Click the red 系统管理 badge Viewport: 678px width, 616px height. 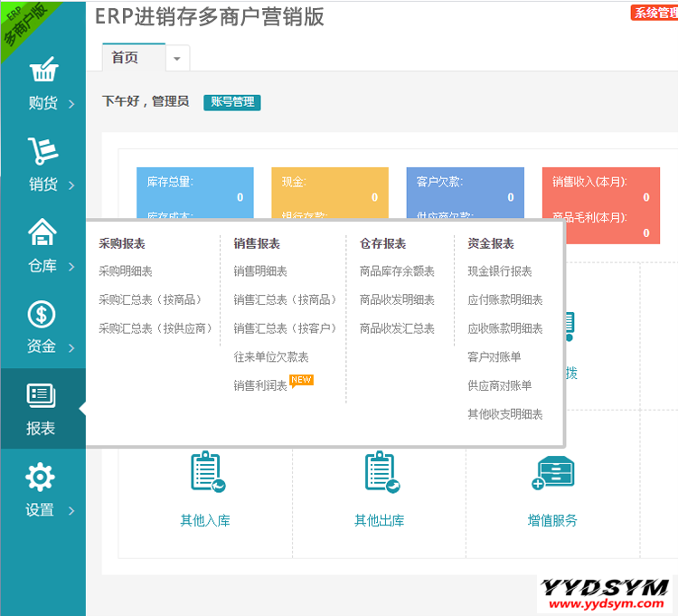[x=654, y=13]
